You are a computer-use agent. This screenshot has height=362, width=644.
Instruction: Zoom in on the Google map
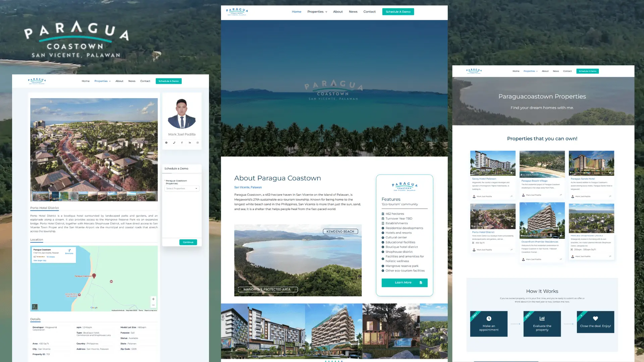pos(153,299)
